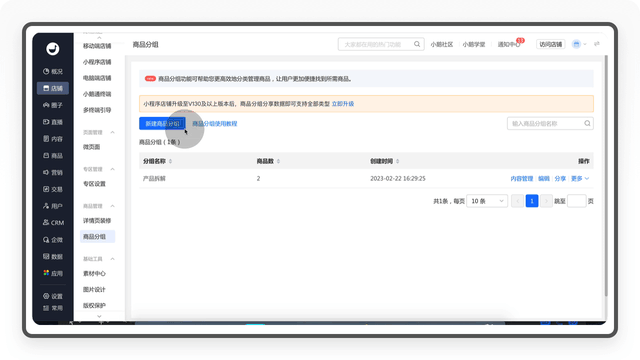Viewport: 640px width, 360px height.
Task: Focus the 输入商品分组名称 search field
Action: (x=550, y=123)
